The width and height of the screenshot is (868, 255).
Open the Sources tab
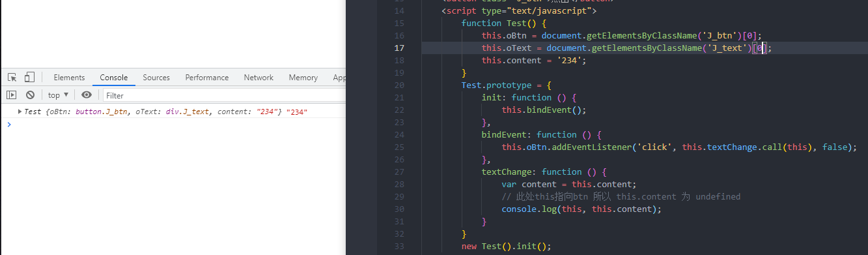156,78
